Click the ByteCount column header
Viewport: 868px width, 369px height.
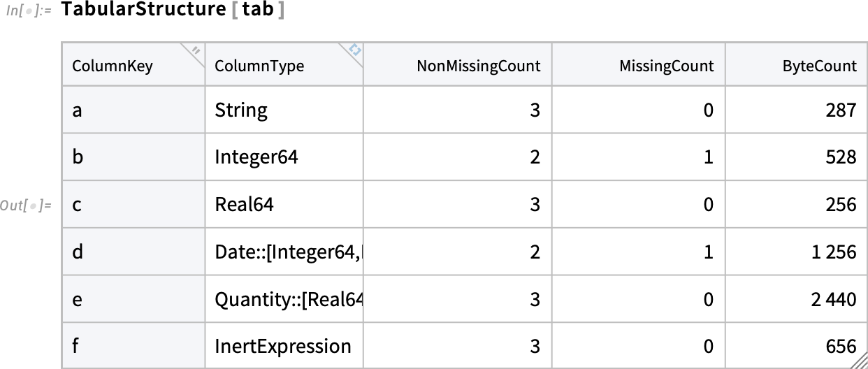(x=796, y=65)
